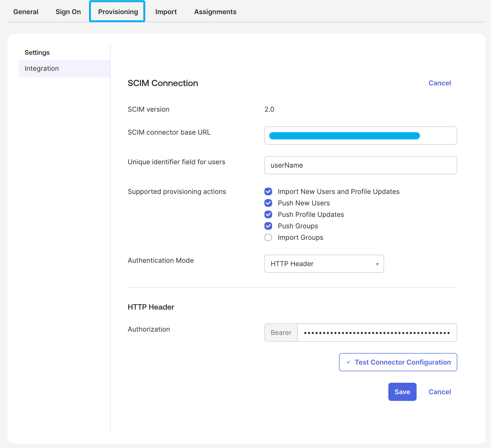Go to the General tab
Screen dimensions: 491x448
tap(26, 11)
